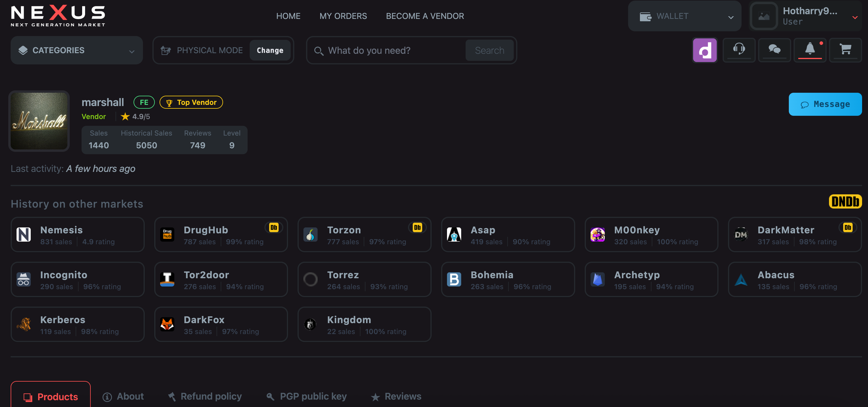Expand the Categories dropdown
Image resolution: width=868 pixels, height=407 pixels.
(x=77, y=50)
